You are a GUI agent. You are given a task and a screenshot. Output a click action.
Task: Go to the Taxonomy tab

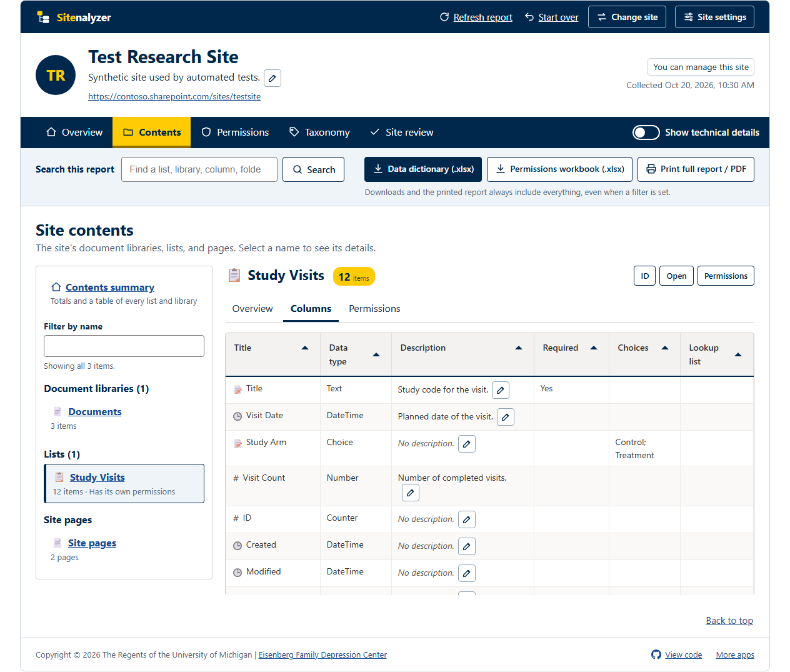319,133
